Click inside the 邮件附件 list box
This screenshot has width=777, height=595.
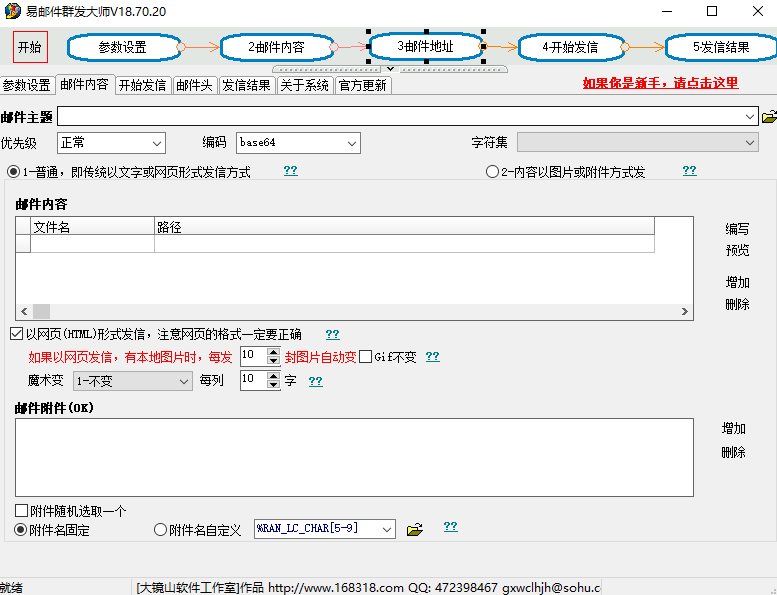[354, 457]
